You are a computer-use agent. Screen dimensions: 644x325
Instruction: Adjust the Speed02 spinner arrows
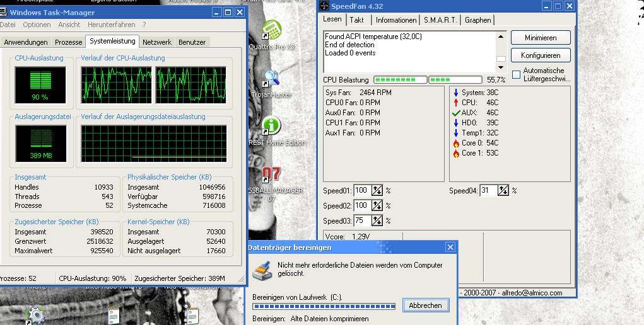[377, 205]
